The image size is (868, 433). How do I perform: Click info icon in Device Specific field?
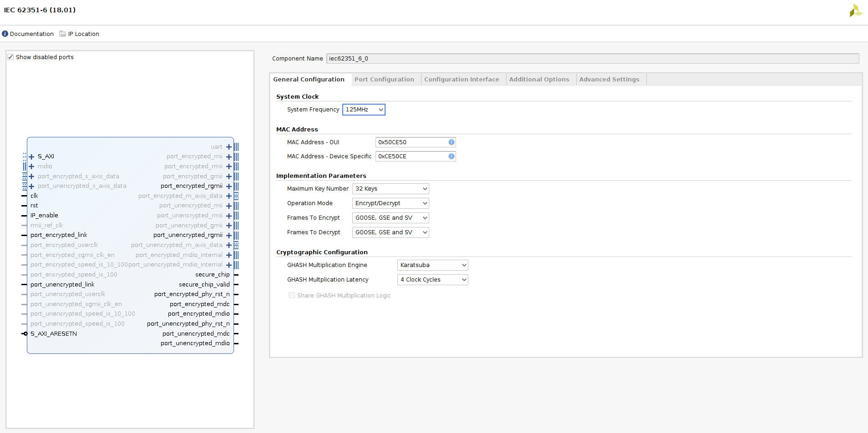451,156
